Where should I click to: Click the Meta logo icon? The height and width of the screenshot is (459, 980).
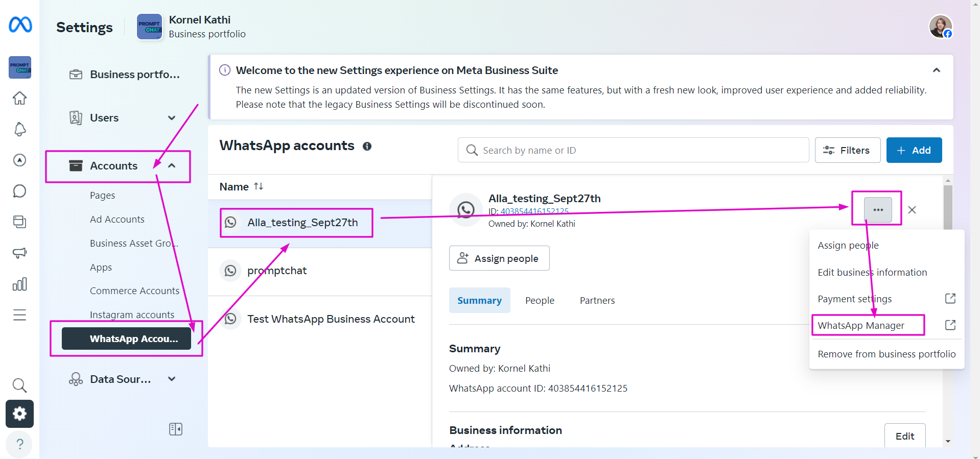pos(20,25)
